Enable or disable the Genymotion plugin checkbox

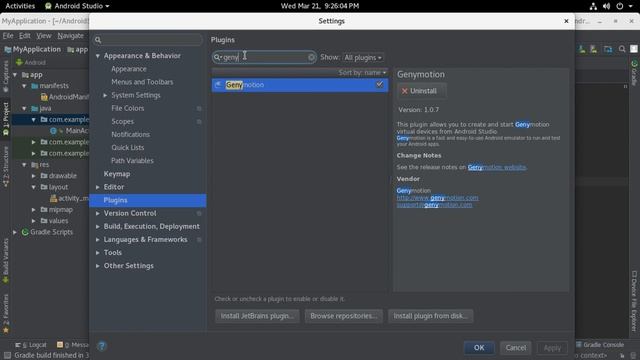[380, 84]
